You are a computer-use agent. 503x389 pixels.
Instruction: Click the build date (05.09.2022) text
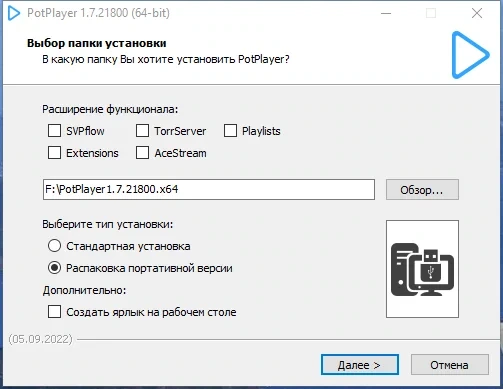[41, 339]
